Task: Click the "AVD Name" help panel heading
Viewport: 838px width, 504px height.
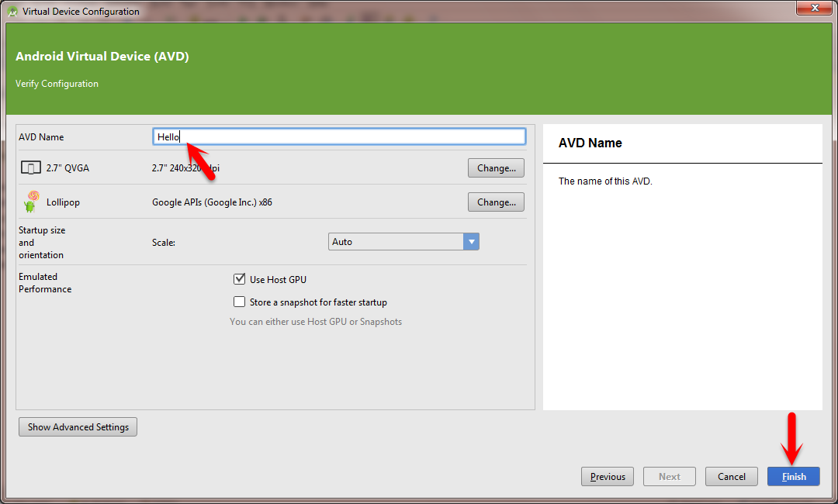Action: click(590, 143)
